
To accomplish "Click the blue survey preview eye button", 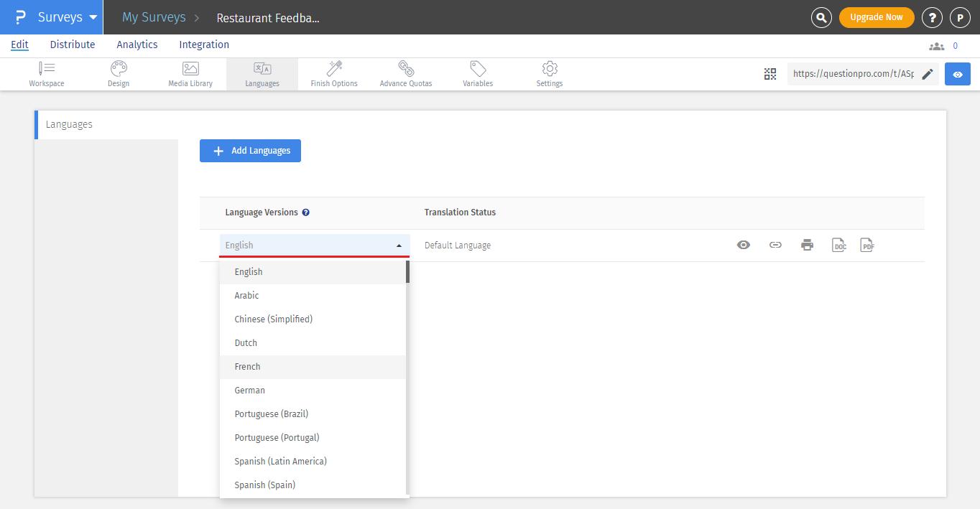I will (x=957, y=74).
